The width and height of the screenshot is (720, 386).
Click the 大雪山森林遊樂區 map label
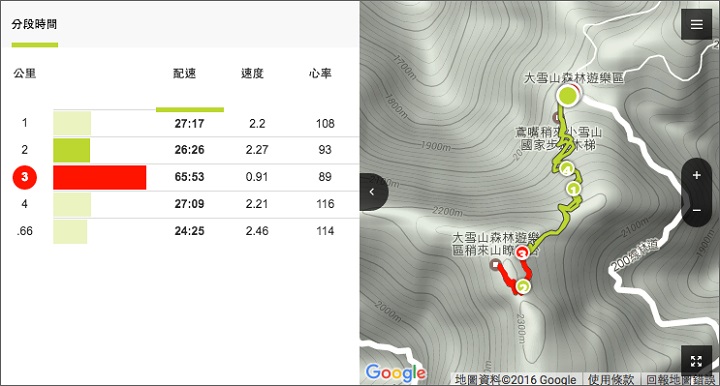point(574,78)
